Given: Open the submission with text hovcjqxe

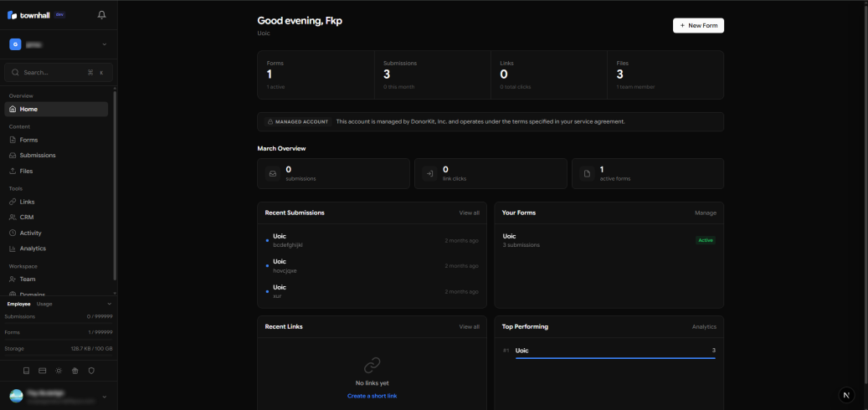Looking at the screenshot, I should (x=372, y=266).
